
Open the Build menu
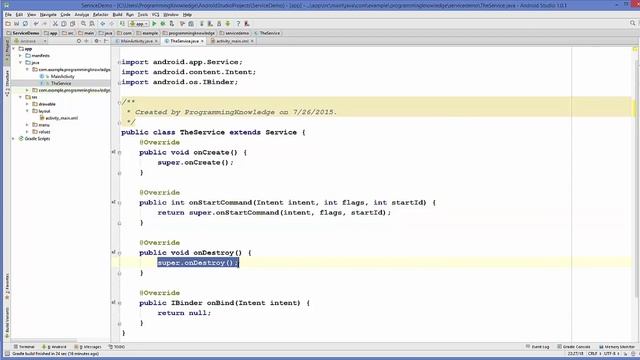[118, 15]
